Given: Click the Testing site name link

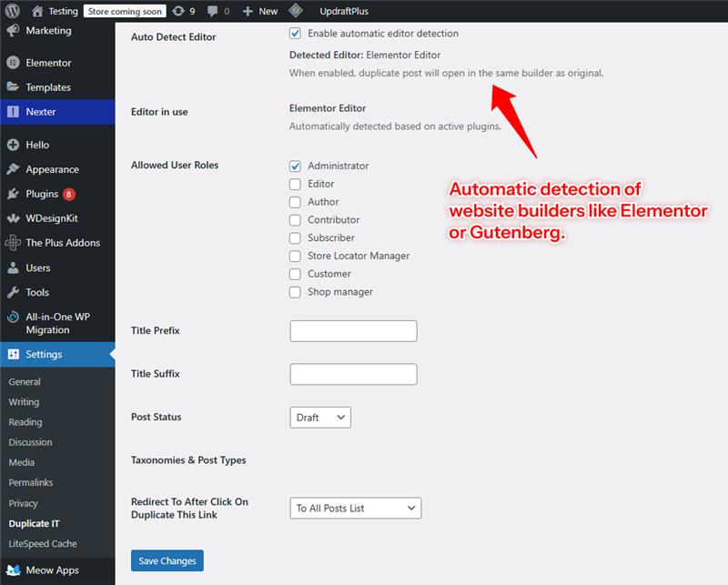Looking at the screenshot, I should click(x=63, y=11).
